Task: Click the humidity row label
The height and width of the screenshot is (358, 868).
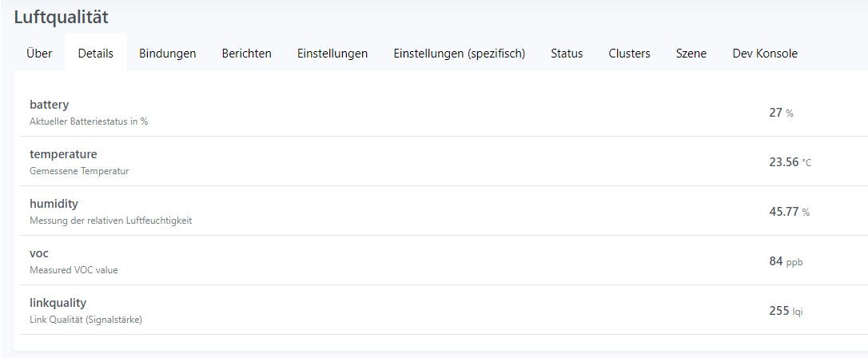Action: pos(54,204)
